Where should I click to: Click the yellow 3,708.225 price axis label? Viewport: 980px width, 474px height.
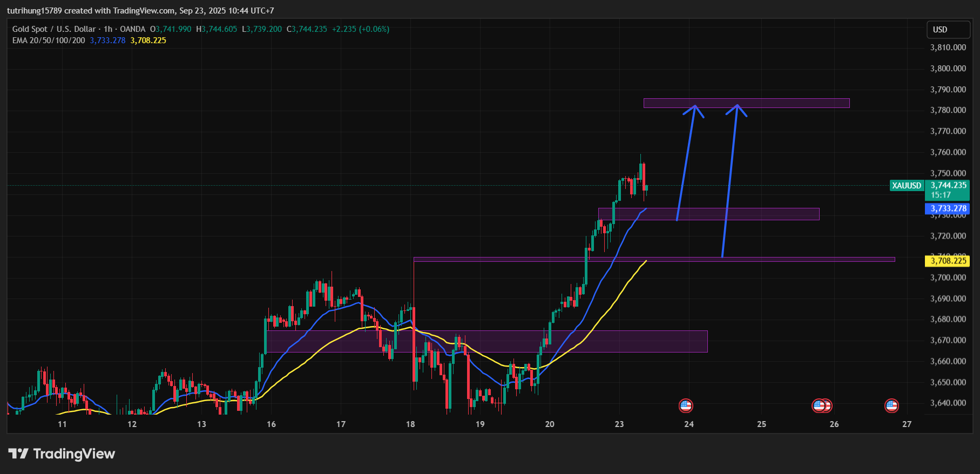pyautogui.click(x=948, y=261)
